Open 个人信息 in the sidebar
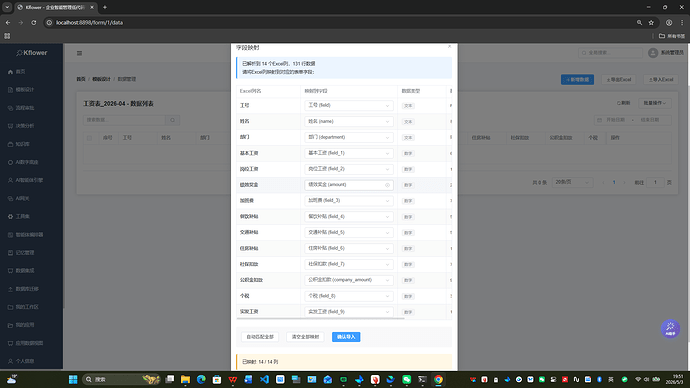 point(25,361)
